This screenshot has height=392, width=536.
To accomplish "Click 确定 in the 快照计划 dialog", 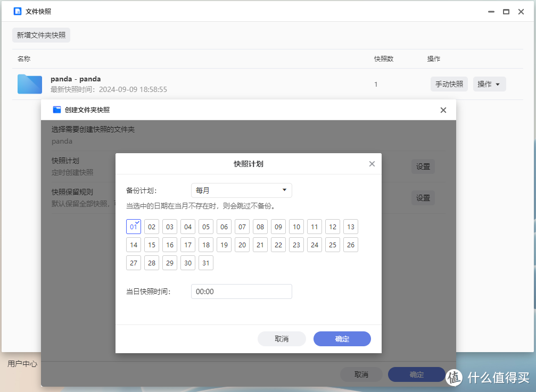I will coord(342,339).
